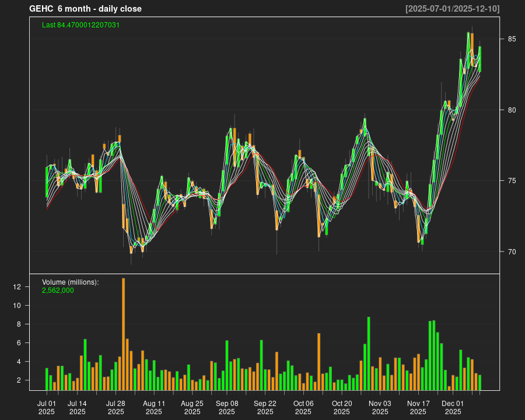Screen dimensions: 525x420
Task: Select the Jul 01 2025 date tick
Action: click(x=47, y=407)
